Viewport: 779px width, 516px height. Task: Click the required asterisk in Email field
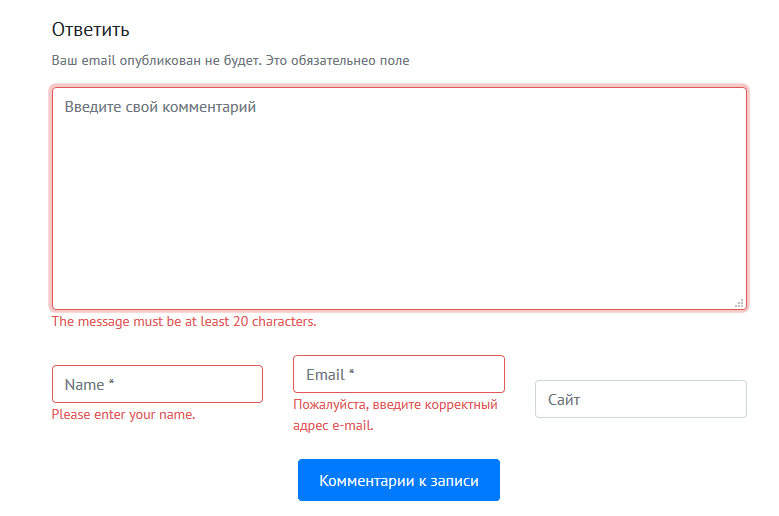[352, 375]
